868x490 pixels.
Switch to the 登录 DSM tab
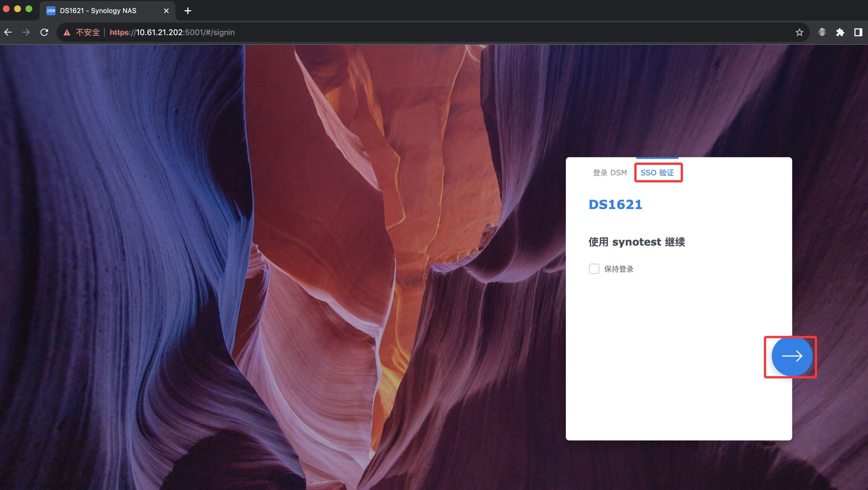(x=610, y=173)
